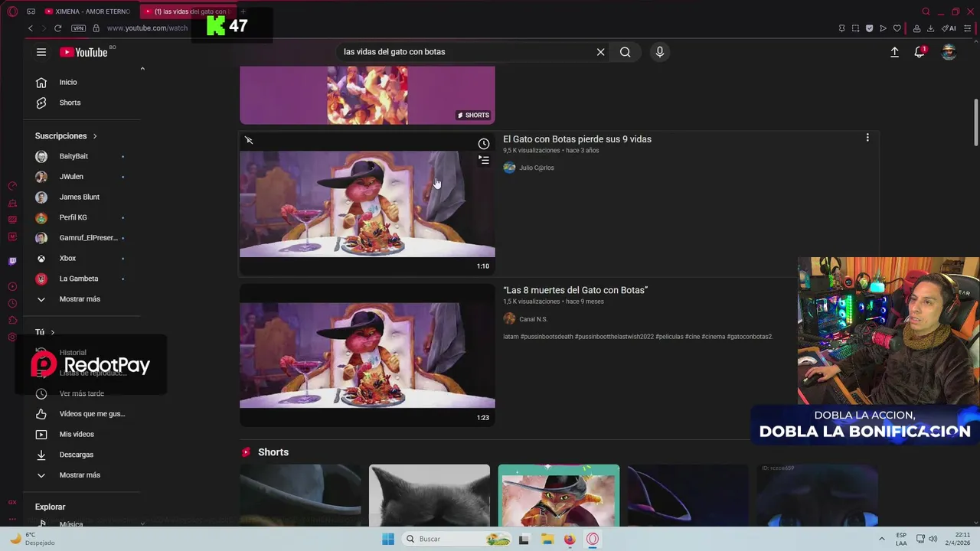Add 9 vidas video to queue

click(484, 160)
